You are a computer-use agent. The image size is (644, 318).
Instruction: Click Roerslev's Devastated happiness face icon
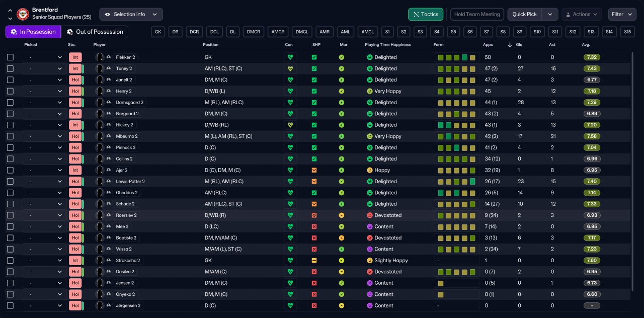[370, 215]
